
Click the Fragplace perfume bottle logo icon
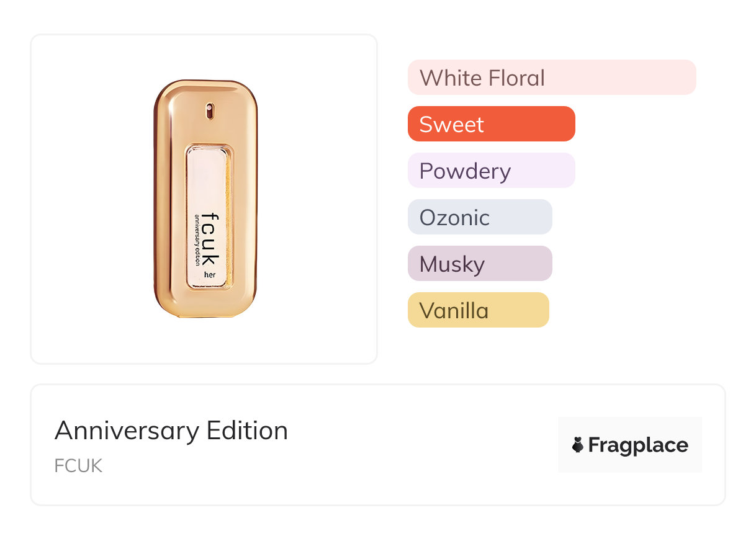(578, 445)
